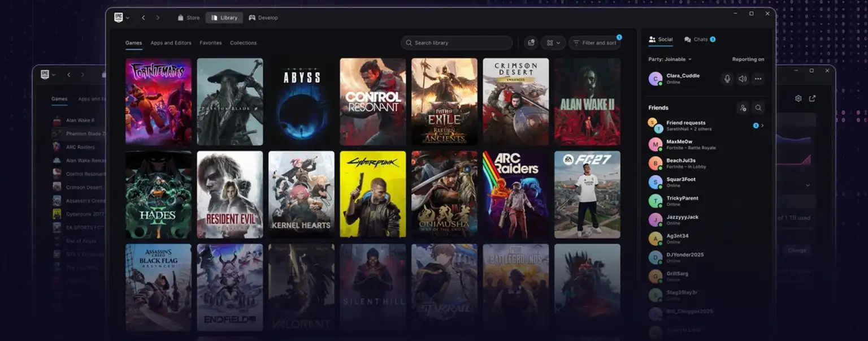Open the Hades II game tile
Screen dimensions: 868x341
[158, 195]
